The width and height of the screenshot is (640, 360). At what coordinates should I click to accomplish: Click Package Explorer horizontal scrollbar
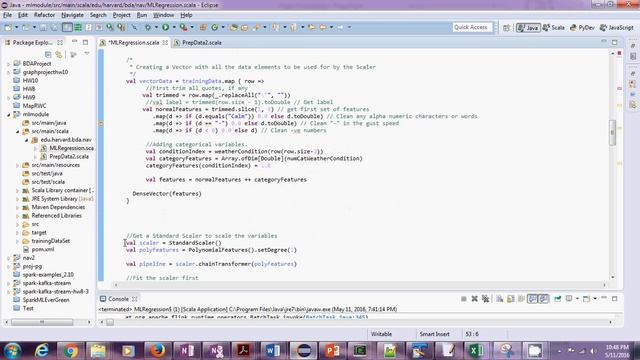tap(42, 322)
